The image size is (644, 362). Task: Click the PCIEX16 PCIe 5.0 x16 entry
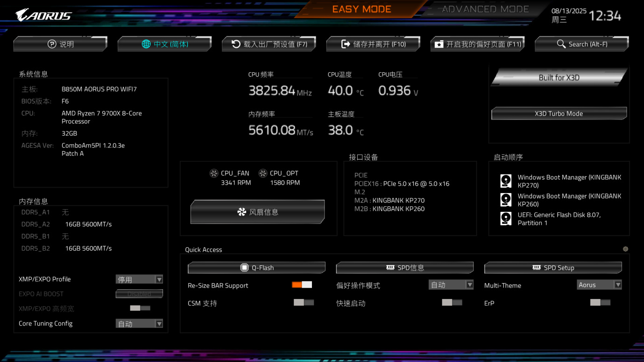coord(402,184)
